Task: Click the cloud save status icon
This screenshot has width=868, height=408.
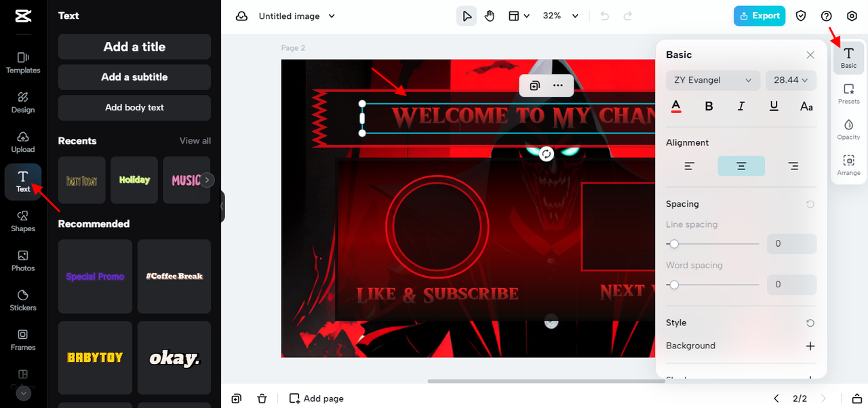Action: click(x=241, y=16)
